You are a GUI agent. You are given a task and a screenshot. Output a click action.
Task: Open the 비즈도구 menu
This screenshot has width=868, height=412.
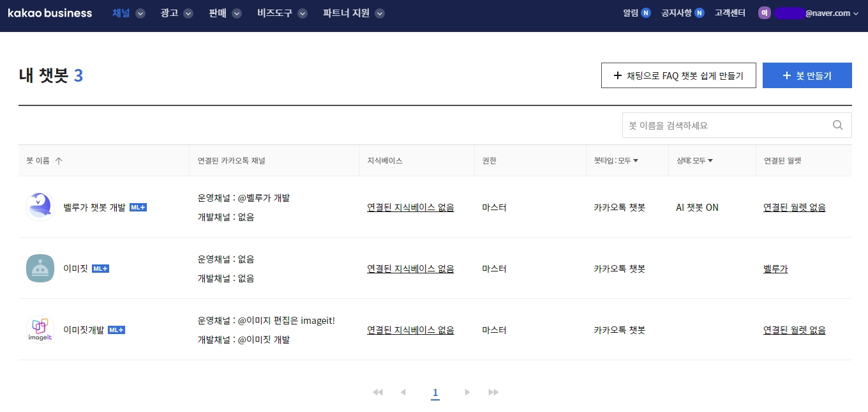(275, 13)
